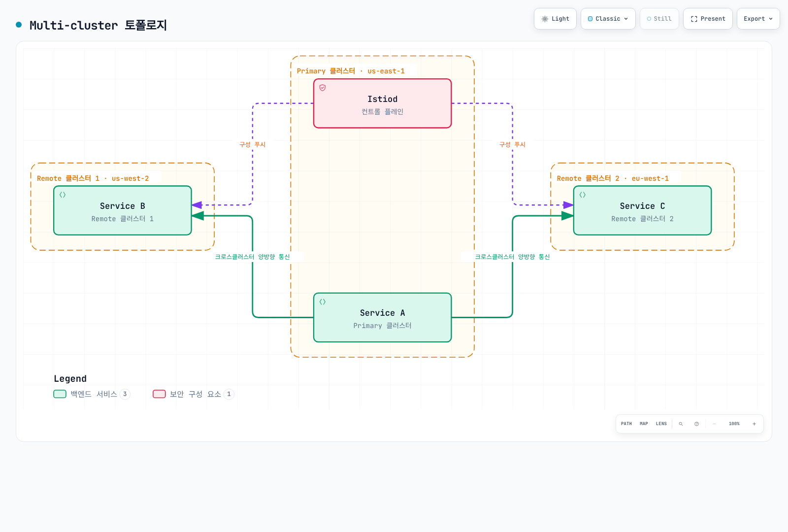Reset zoom via the 100% label

pyautogui.click(x=734, y=424)
